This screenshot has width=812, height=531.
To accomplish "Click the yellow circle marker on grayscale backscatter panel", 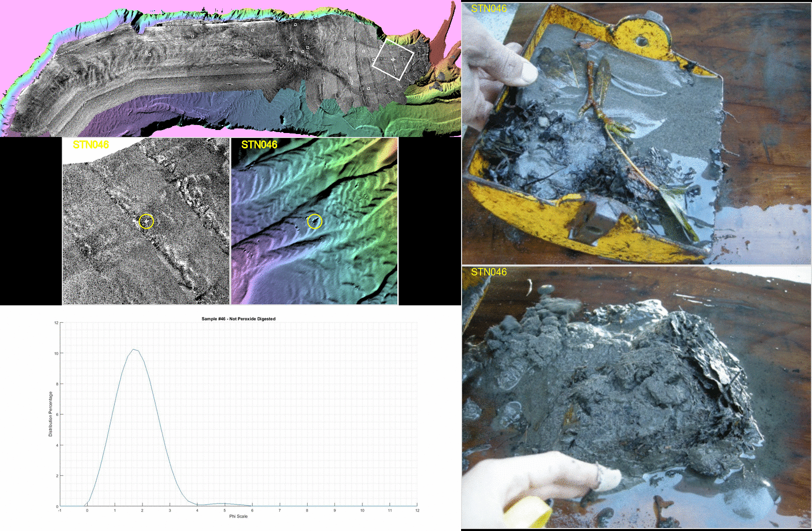I will tap(146, 221).
